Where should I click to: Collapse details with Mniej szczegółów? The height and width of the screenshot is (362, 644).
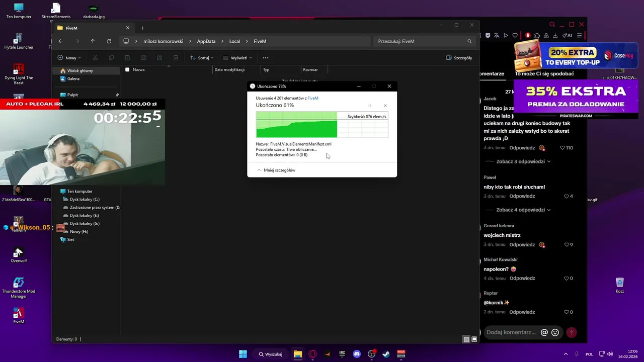[276, 170]
